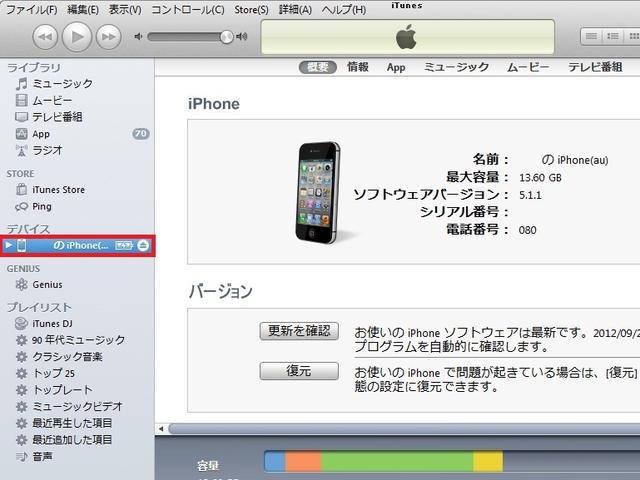Click the Previous track rewind button
Image resolution: width=640 pixels, height=480 pixels.
(x=45, y=37)
